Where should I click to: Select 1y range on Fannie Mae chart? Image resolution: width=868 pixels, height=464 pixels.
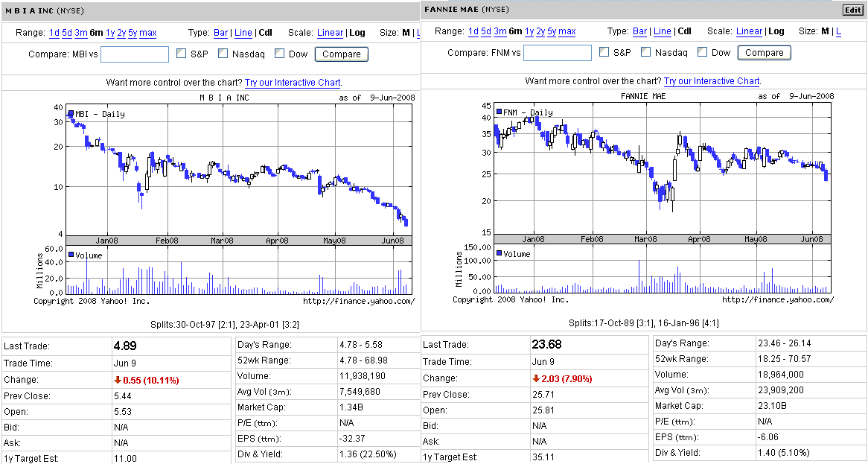[x=530, y=31]
